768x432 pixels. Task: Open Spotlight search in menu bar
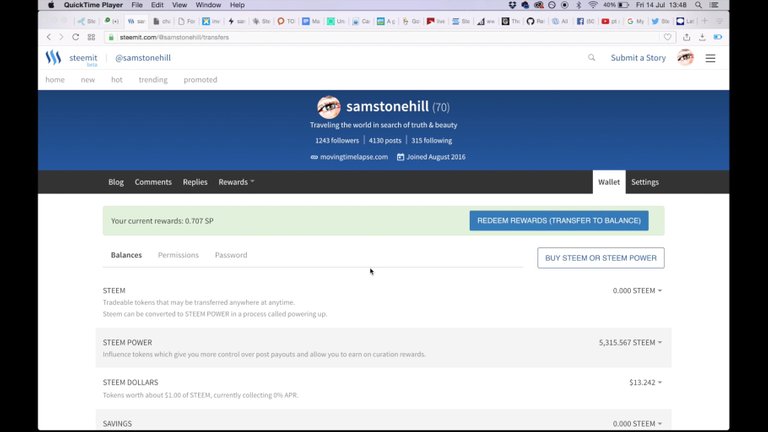click(698, 5)
